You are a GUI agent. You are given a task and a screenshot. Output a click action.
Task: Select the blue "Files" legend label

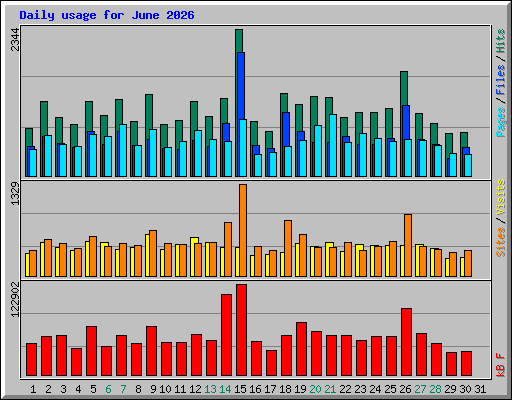[x=500, y=80]
